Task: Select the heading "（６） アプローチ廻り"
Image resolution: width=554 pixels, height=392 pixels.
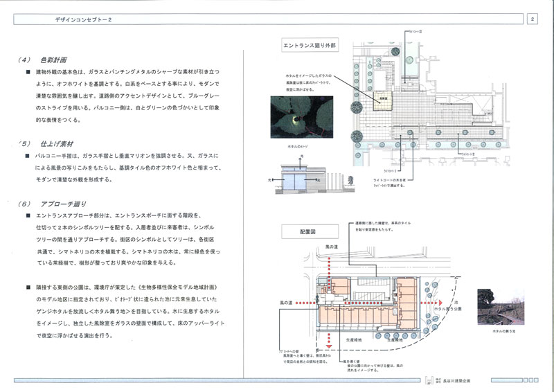Action: coord(51,204)
